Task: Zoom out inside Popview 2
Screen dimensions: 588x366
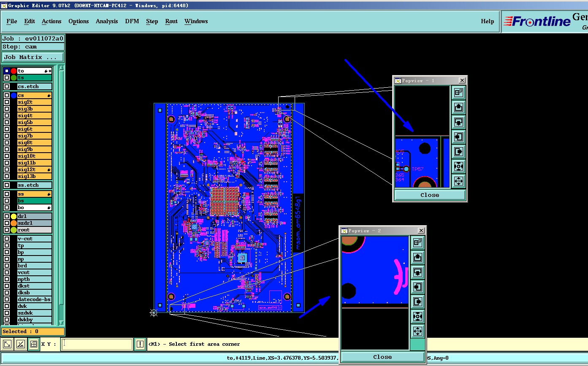Action: (x=417, y=331)
